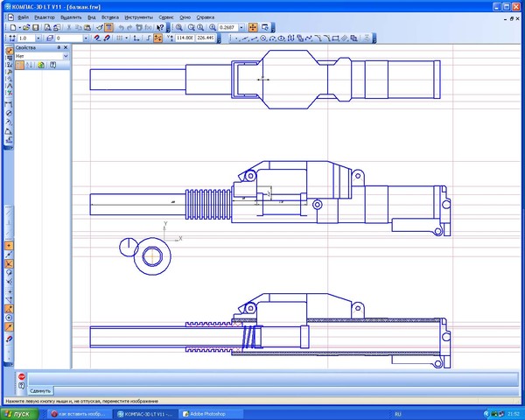Toggle the Pan view button
This screenshot has width=525, height=420.
click(253, 27)
